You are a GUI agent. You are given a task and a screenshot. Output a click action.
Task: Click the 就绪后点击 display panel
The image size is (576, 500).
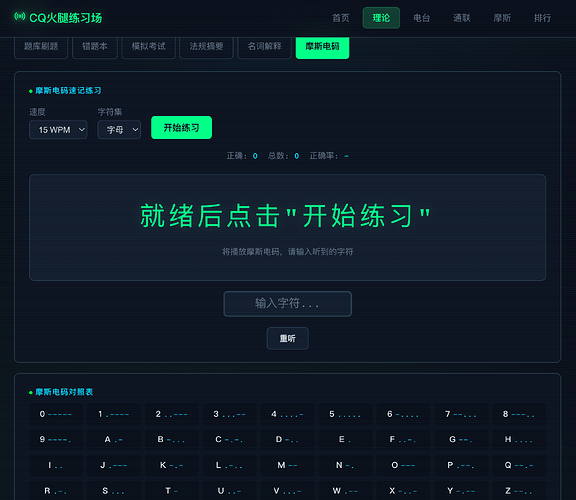(288, 227)
